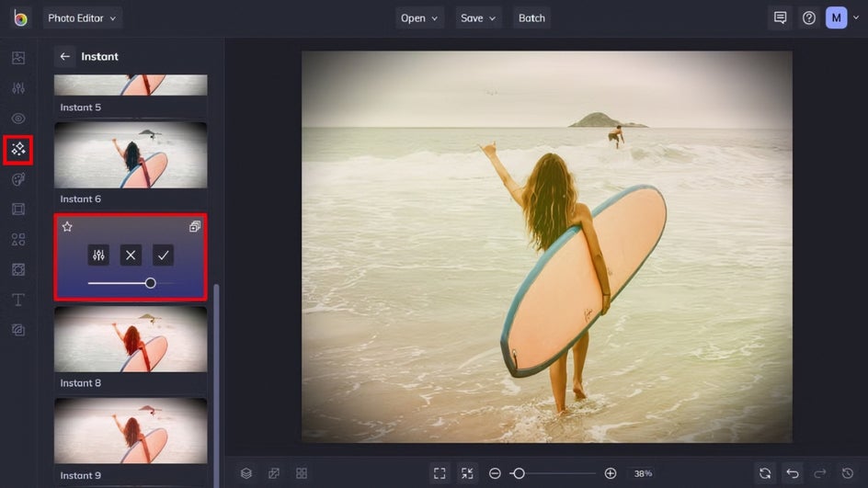Open the Edit sliders tool in sidebar

[x=18, y=88]
